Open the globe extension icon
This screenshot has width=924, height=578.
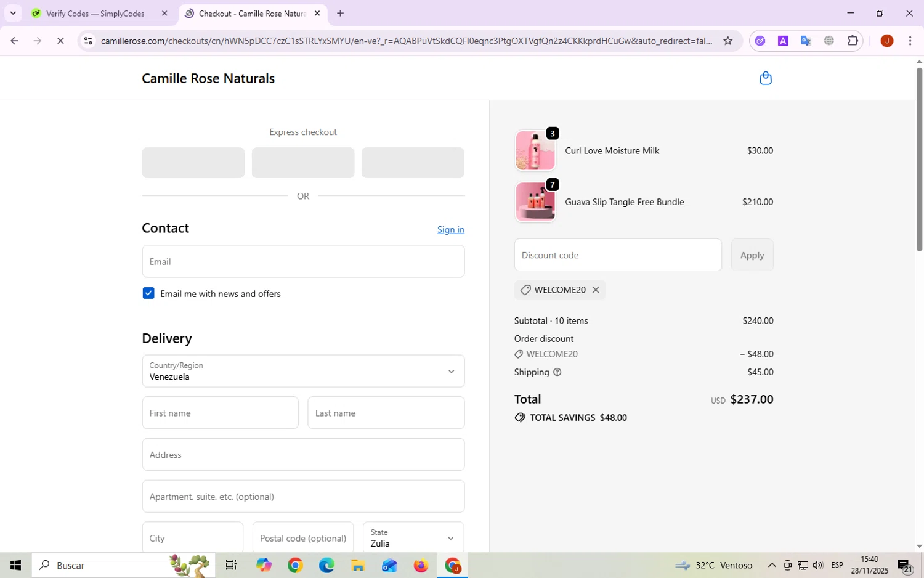[829, 41]
